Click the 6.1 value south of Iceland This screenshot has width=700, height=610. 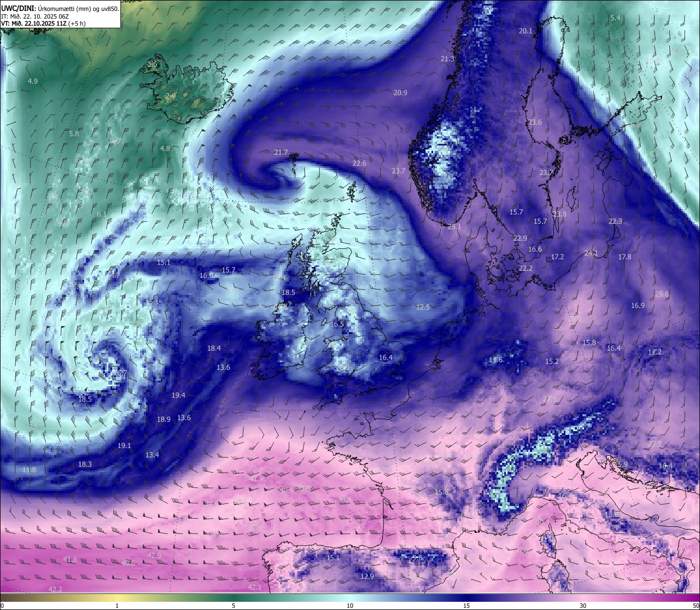tap(102, 214)
